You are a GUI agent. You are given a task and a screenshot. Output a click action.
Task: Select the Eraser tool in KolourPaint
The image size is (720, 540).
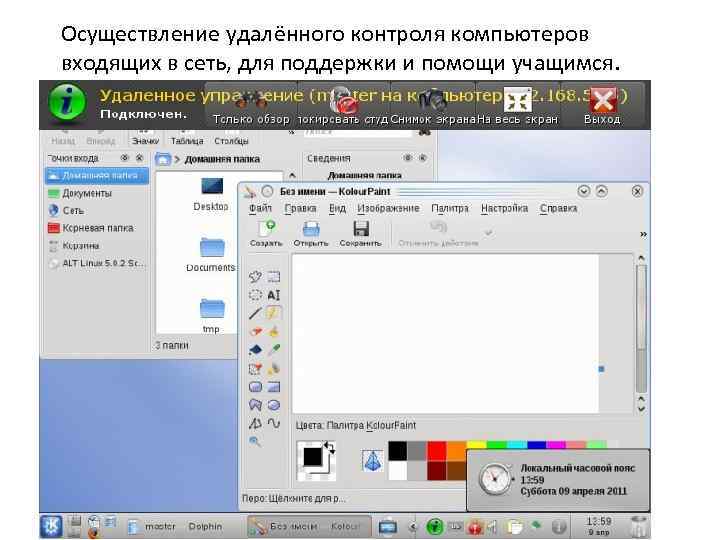(255, 332)
